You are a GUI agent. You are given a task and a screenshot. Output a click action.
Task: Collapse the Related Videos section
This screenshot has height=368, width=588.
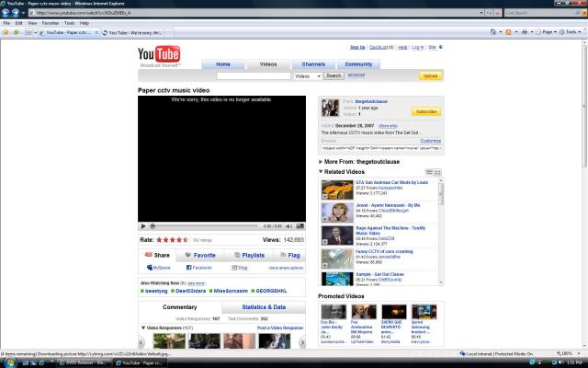pos(321,172)
